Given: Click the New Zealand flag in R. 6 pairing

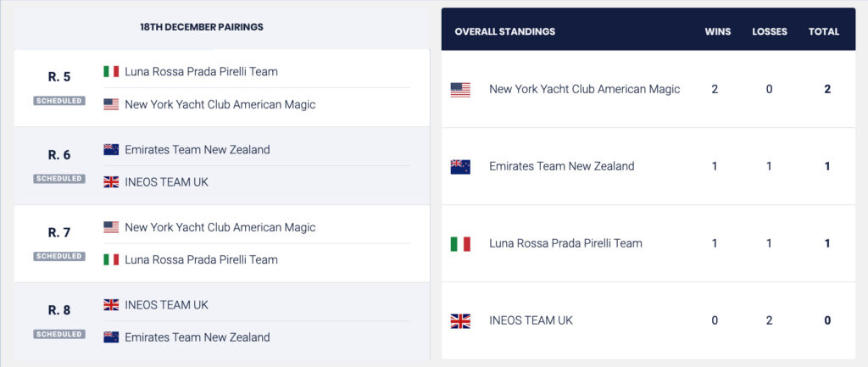Looking at the screenshot, I should coord(111,150).
